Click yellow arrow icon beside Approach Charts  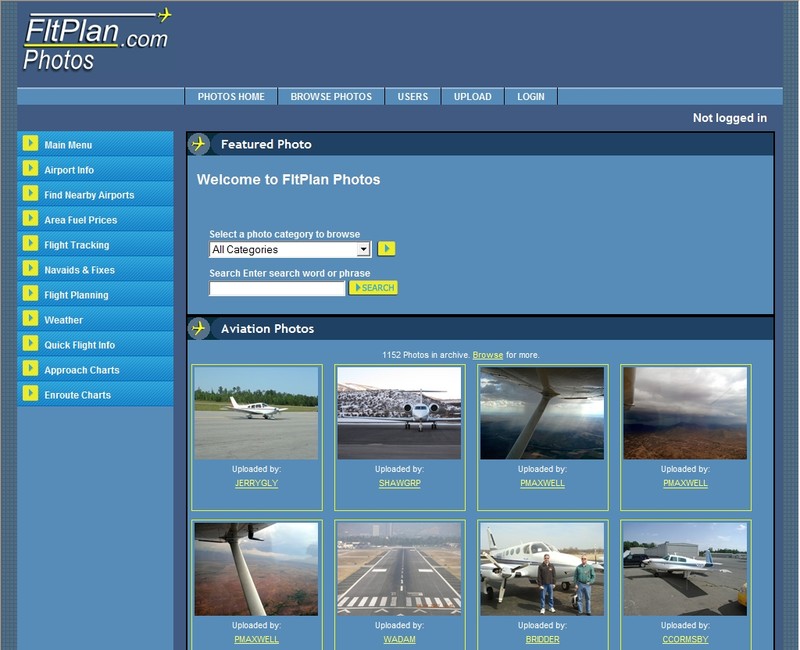point(31,369)
